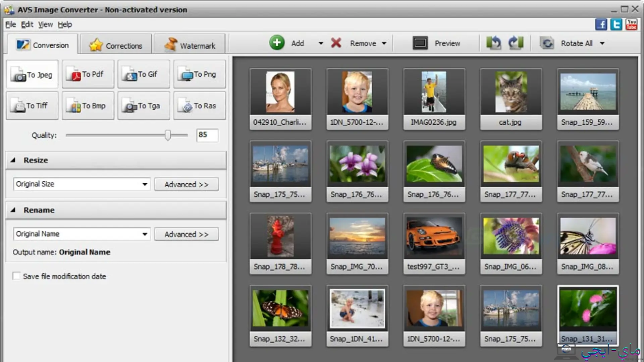Select the To Jpeg conversion format

32,74
